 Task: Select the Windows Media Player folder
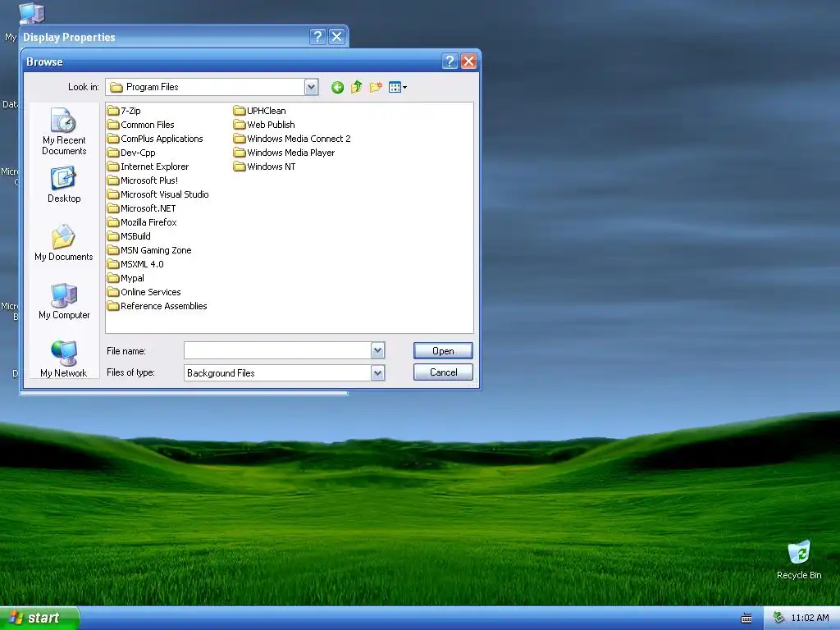coord(285,153)
